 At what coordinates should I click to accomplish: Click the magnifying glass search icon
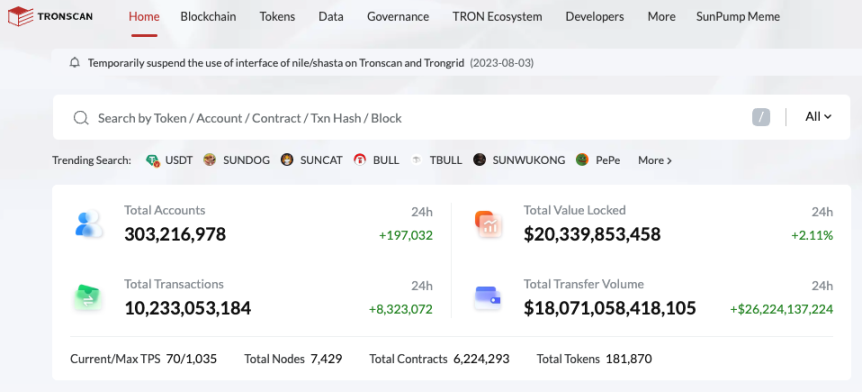[x=81, y=118]
